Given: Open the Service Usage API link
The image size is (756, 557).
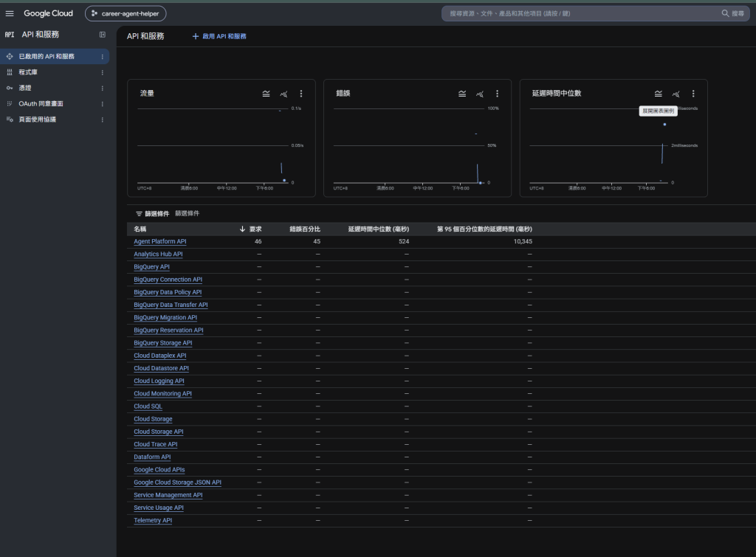Looking at the screenshot, I should [x=159, y=508].
